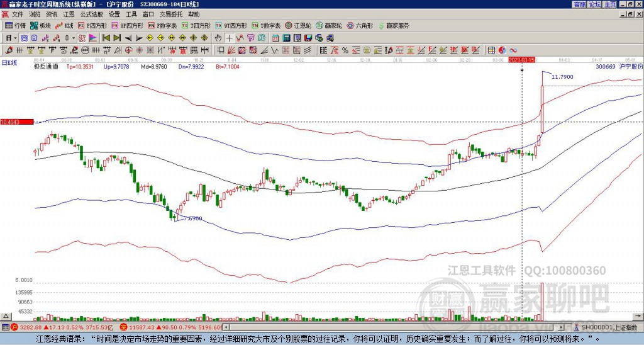
Task: Click the SH000001 上证指数 status label
Action: pyautogui.click(x=609, y=327)
